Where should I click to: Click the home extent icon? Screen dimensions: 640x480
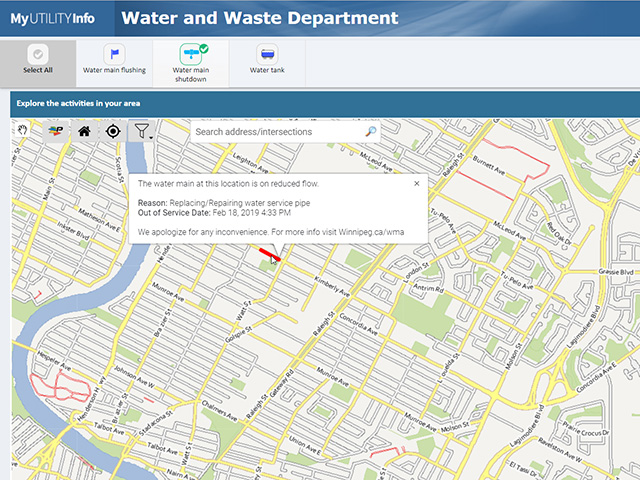[84, 131]
